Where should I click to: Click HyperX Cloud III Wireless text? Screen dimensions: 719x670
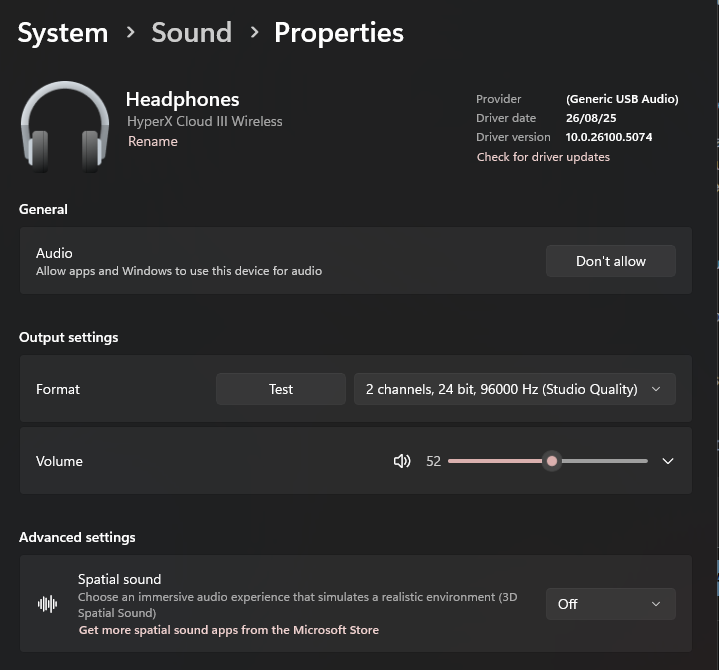(x=205, y=122)
